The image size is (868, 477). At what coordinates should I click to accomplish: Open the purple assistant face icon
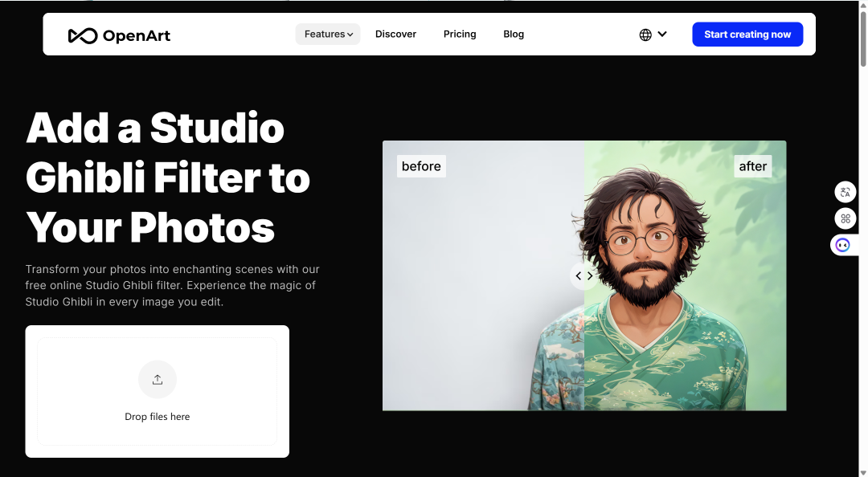point(842,245)
